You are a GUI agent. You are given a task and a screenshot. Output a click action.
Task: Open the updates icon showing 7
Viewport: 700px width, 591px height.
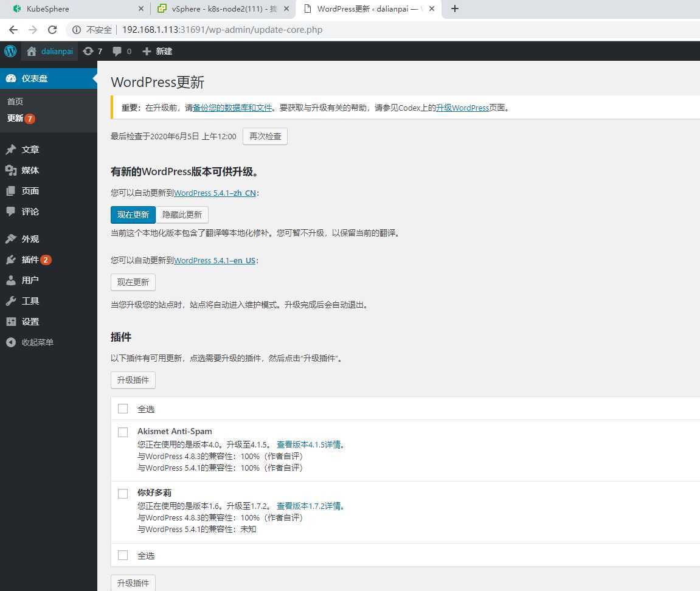(x=88, y=51)
